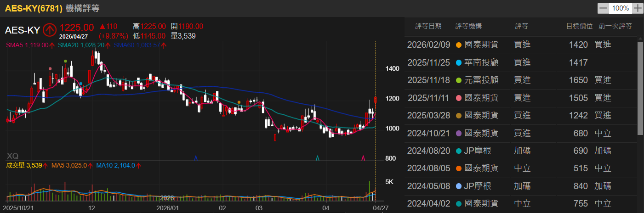
Task: Click the zoom out minus button
Action: 603,8
